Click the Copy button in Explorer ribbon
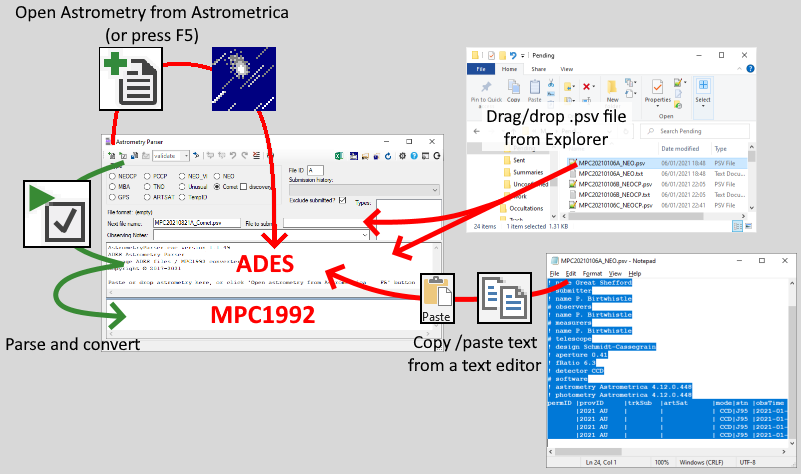Image resolution: width=801 pixels, height=474 pixels. pyautogui.click(x=513, y=91)
